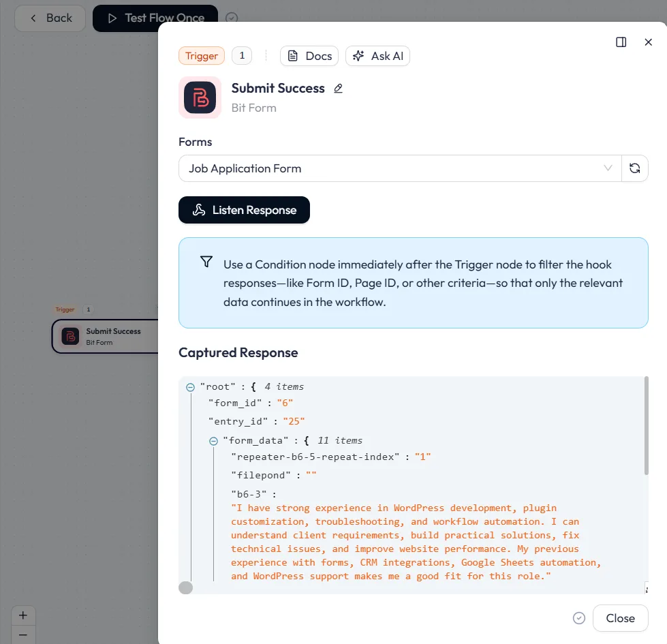
Task: Close the panel with the X icon
Action: (649, 42)
